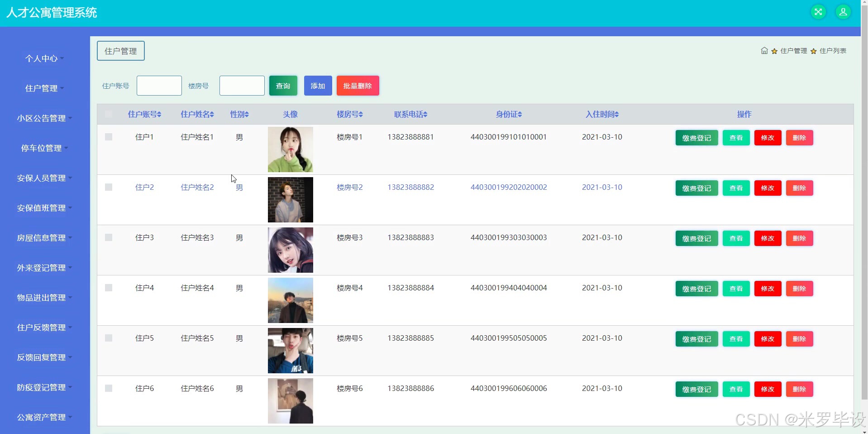This screenshot has height=434, width=868.
Task: Click the 住户管理 tab button above filters
Action: (x=121, y=51)
